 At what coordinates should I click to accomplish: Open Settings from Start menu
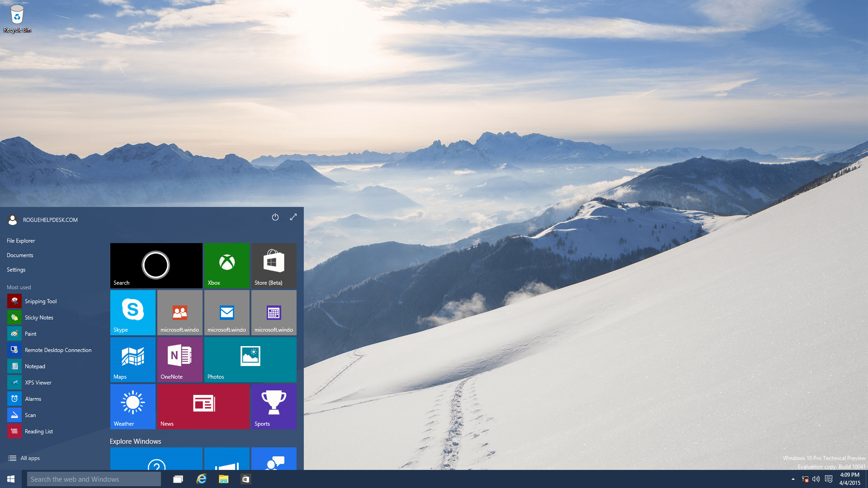[x=16, y=270]
